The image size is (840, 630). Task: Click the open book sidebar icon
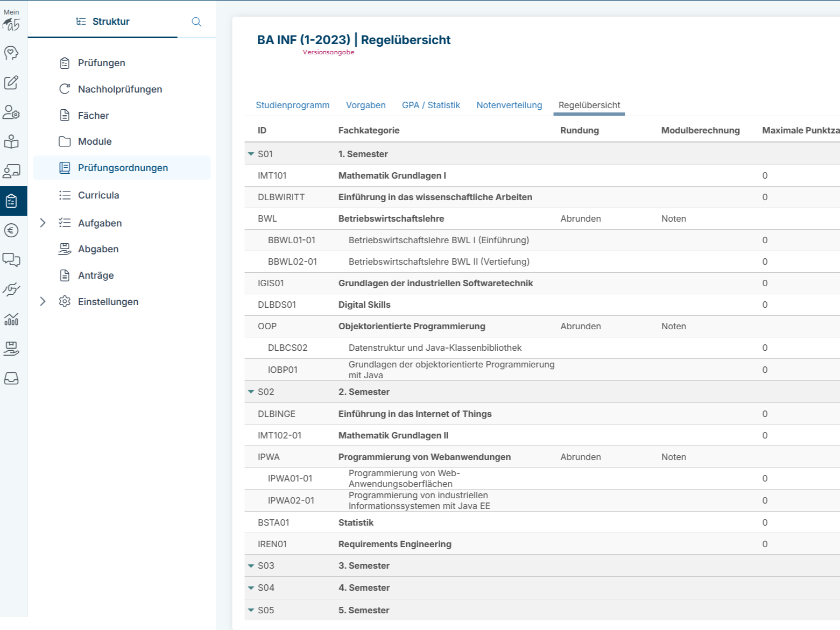12,142
